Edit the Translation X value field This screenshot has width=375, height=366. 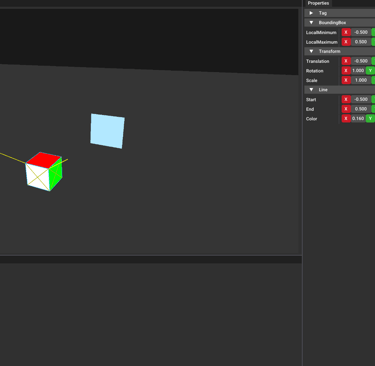pyautogui.click(x=361, y=61)
